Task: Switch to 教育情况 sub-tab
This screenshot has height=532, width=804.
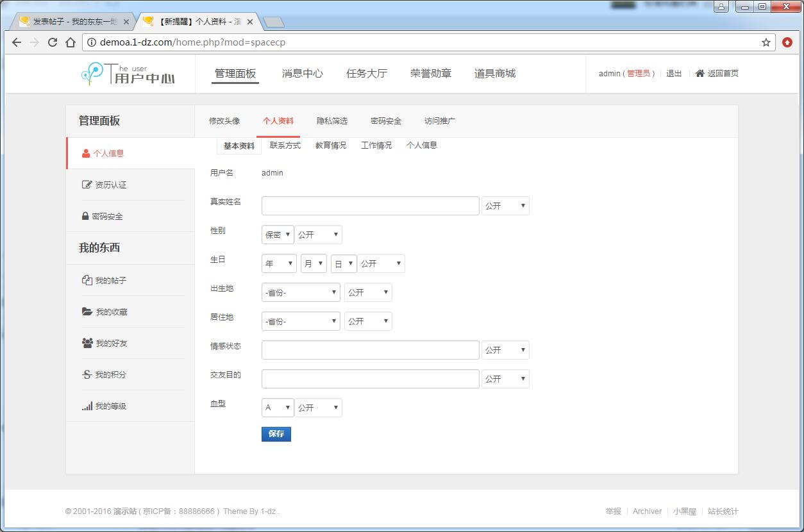Action: 331,145
